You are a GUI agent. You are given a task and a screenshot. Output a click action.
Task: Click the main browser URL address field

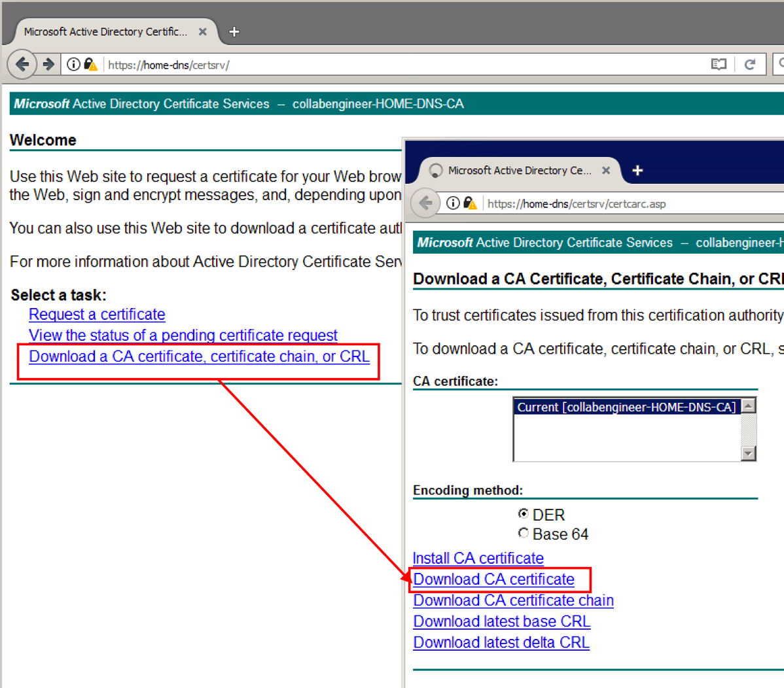click(393, 65)
